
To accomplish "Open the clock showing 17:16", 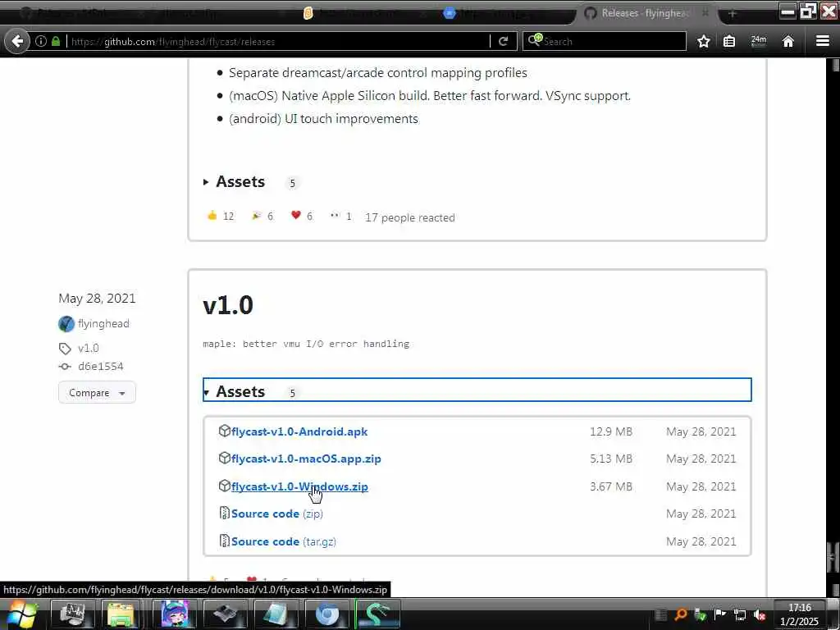I will (799, 614).
